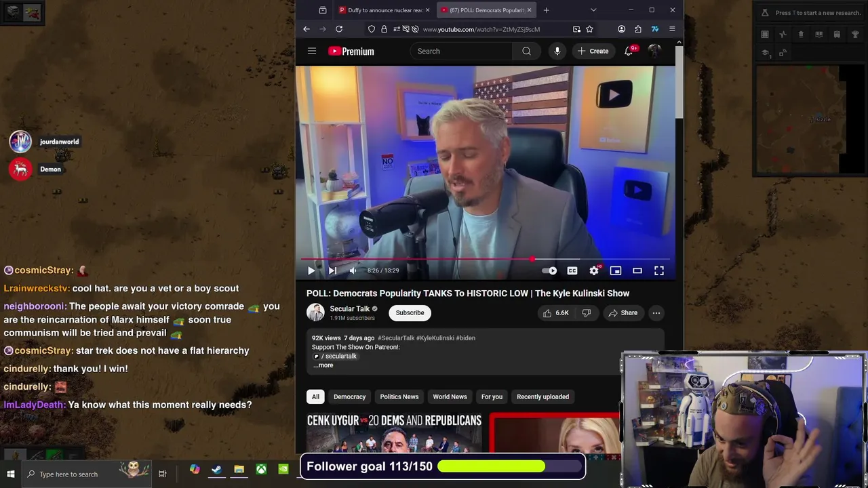Screen dimensions: 868x488
Task: Click the Windows taskbar search box
Action: tap(87, 474)
